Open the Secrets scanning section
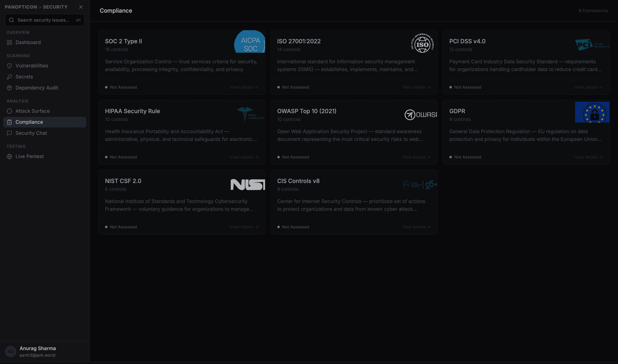The height and width of the screenshot is (364, 618). pyautogui.click(x=24, y=77)
